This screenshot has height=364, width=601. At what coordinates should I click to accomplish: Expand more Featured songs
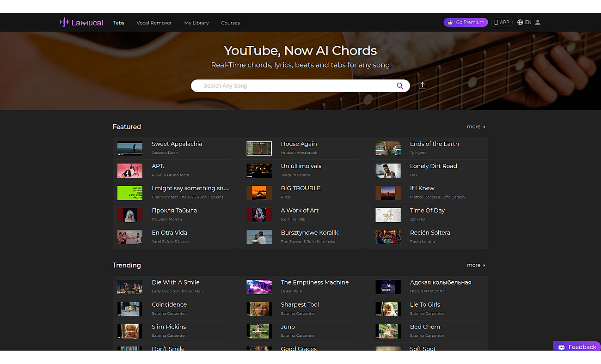tap(476, 127)
